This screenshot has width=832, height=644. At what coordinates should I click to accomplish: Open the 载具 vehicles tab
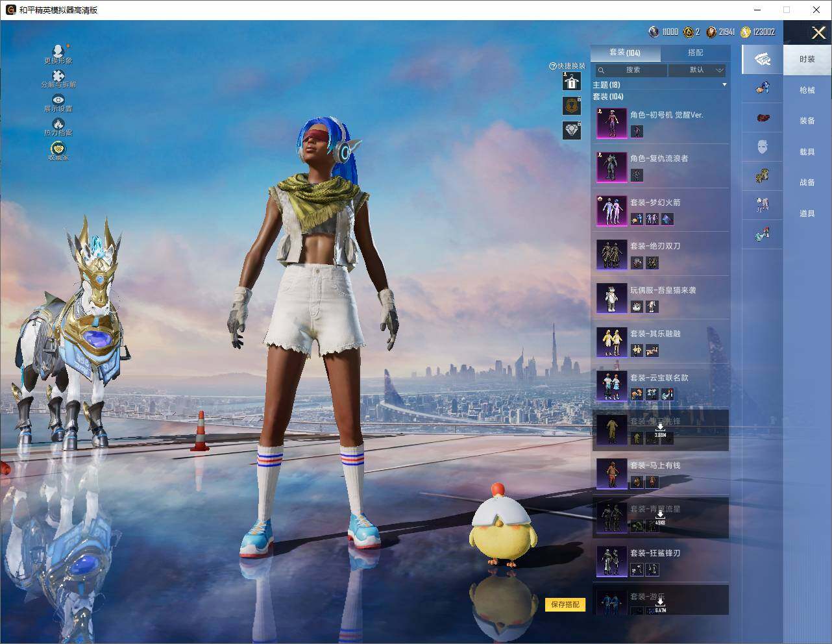pyautogui.click(x=807, y=152)
